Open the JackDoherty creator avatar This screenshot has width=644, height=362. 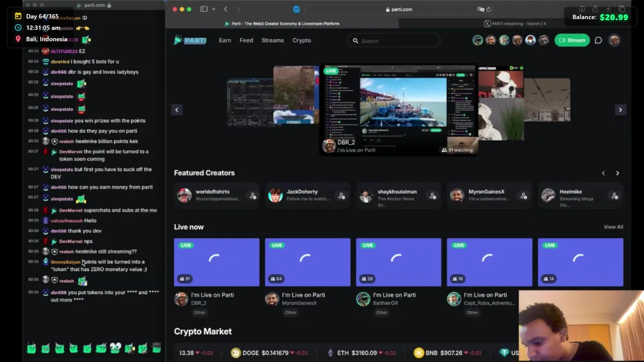(x=275, y=195)
